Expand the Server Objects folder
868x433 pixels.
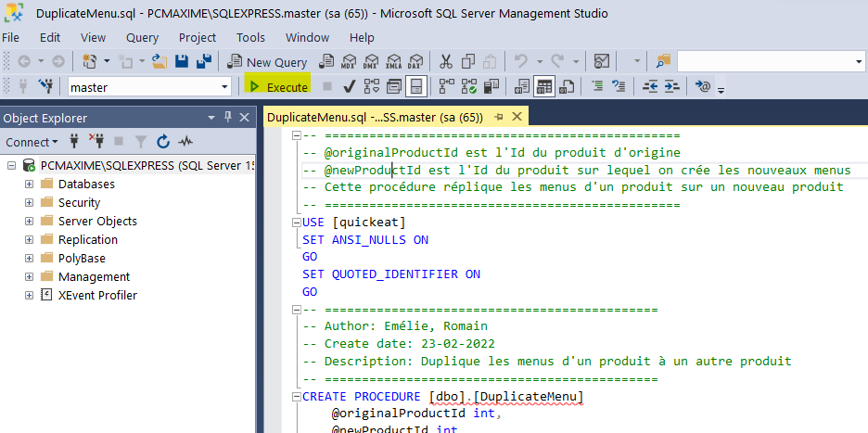(x=30, y=221)
